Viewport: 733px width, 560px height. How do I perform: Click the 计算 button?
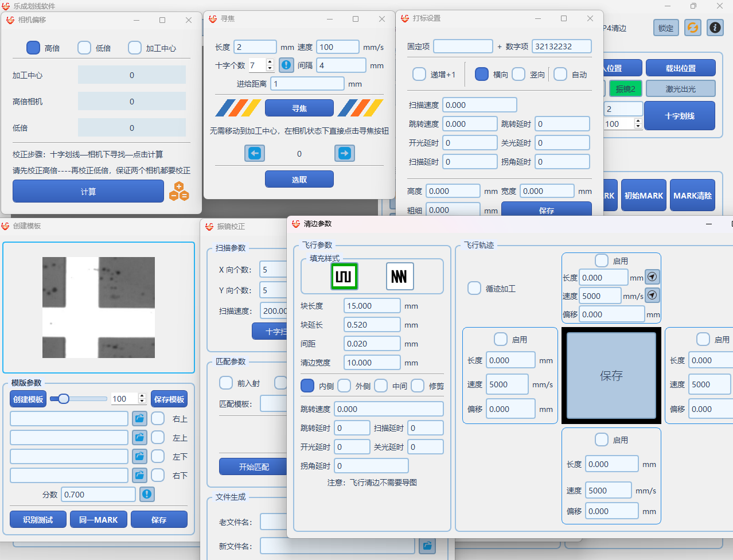(88, 192)
